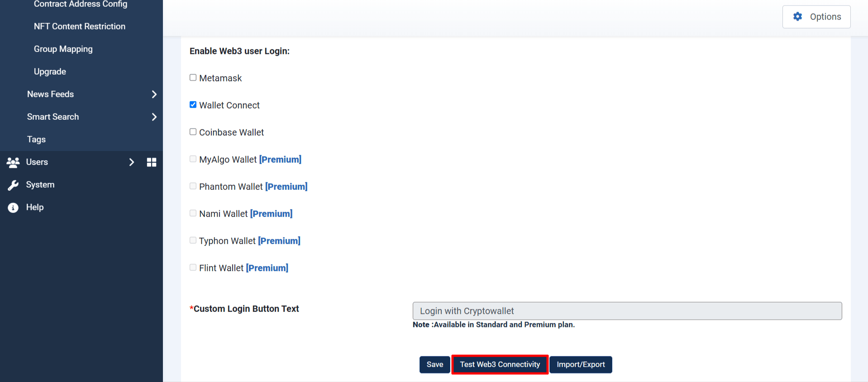
Task: Click the Options gear icon
Action: pos(797,17)
